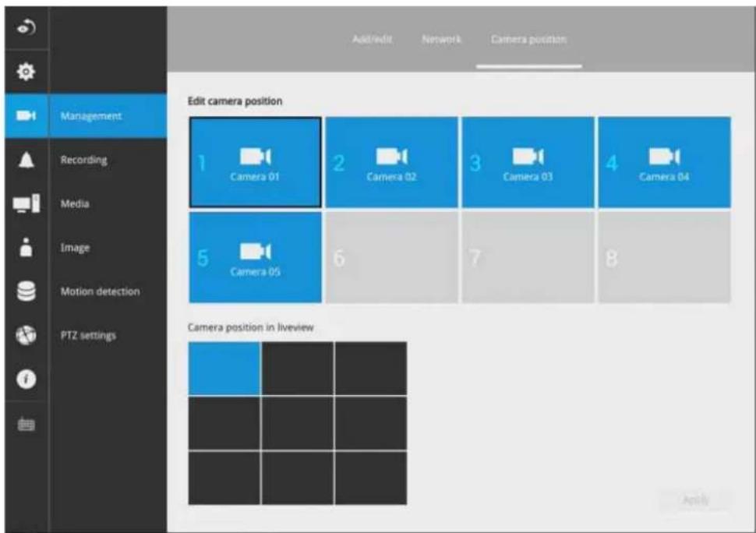Viewport: 756px width, 533px height.
Task: Open the user account sidebar icon
Action: (26, 247)
